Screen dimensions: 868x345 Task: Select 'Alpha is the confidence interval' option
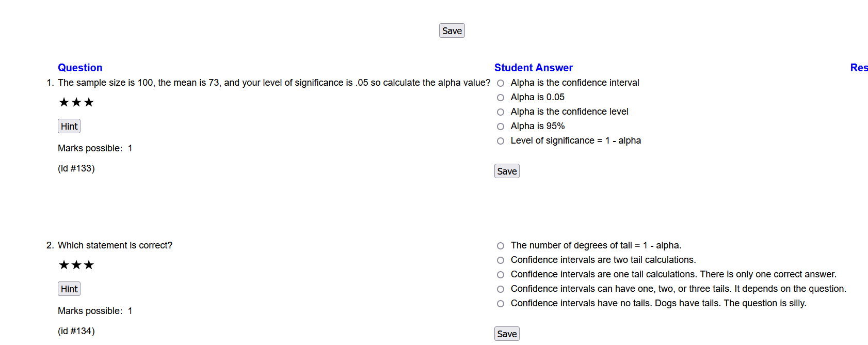[500, 83]
